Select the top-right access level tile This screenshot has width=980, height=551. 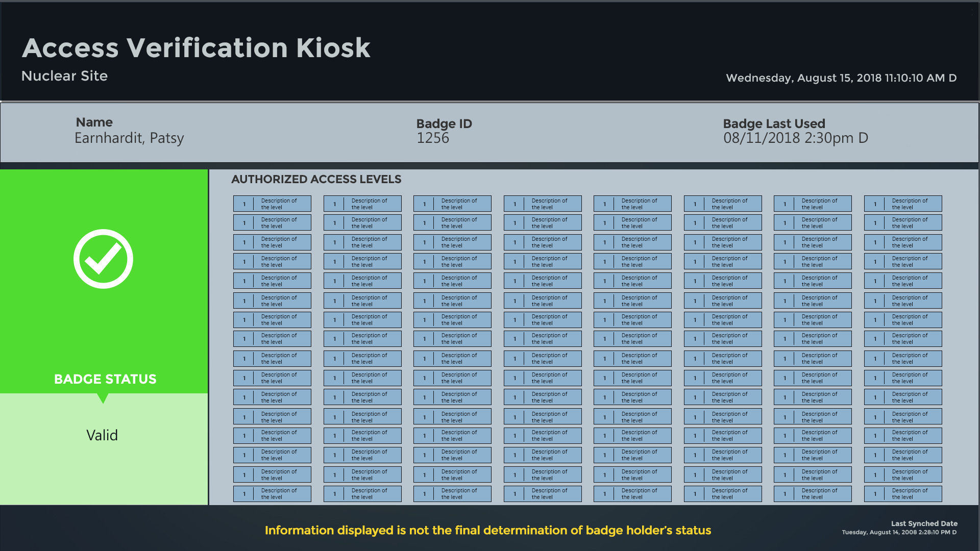(902, 204)
